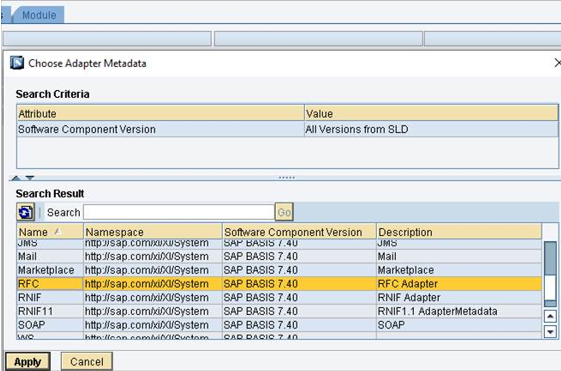Select the RNIF11 adapter metadata row
561x371 pixels.
pos(279,311)
